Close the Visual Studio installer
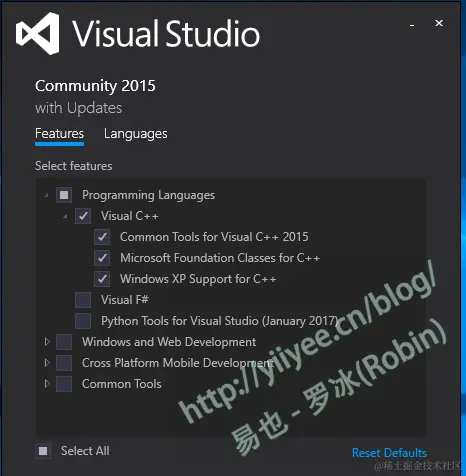 439,23
